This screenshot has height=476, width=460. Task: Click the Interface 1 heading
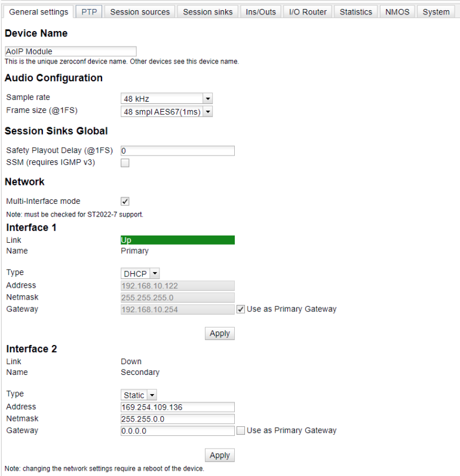click(31, 227)
